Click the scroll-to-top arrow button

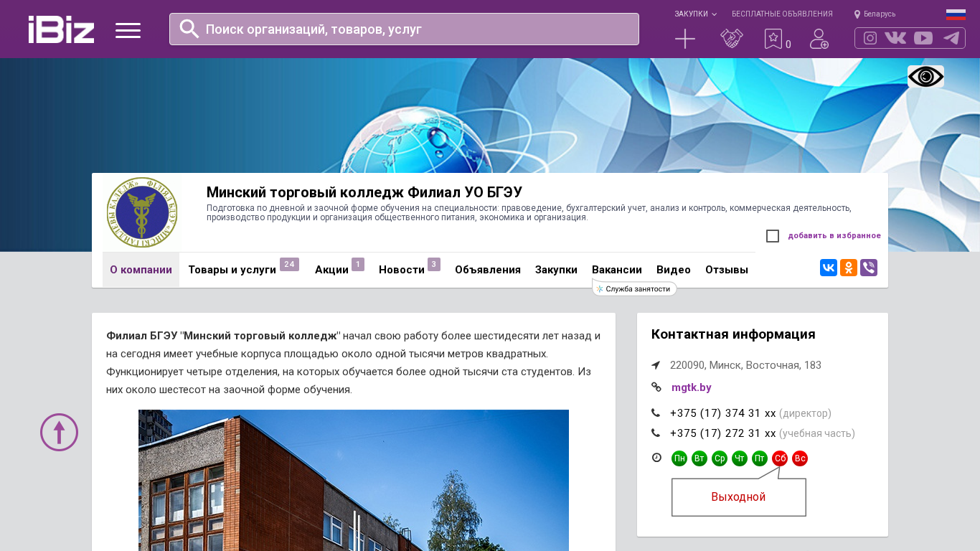click(x=59, y=432)
